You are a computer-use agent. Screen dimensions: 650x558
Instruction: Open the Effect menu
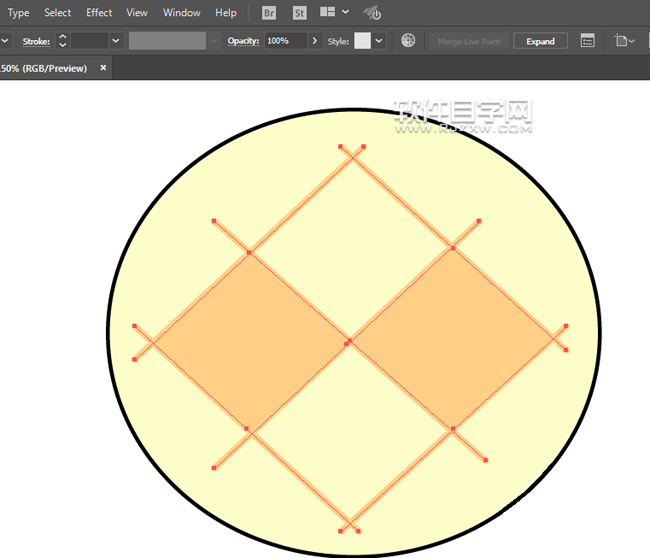[99, 13]
